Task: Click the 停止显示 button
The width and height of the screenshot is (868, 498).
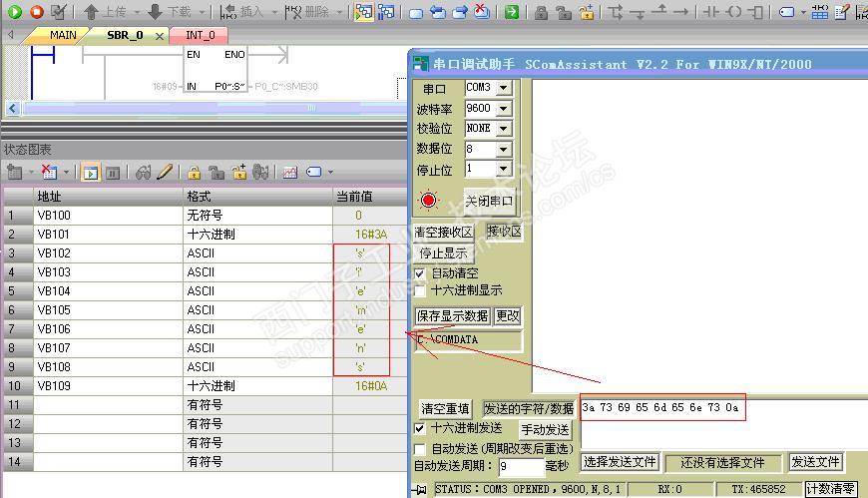Action: (443, 253)
